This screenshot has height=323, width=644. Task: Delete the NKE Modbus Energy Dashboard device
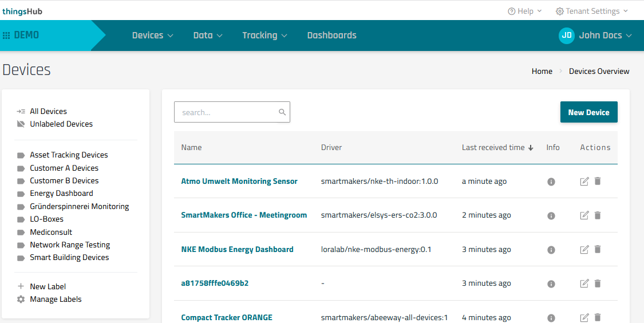[598, 249]
